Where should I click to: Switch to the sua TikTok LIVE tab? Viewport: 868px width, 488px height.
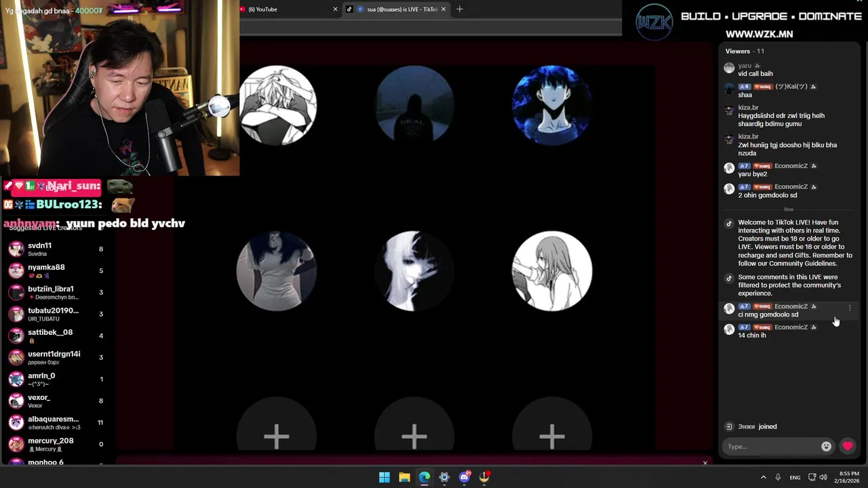click(397, 9)
